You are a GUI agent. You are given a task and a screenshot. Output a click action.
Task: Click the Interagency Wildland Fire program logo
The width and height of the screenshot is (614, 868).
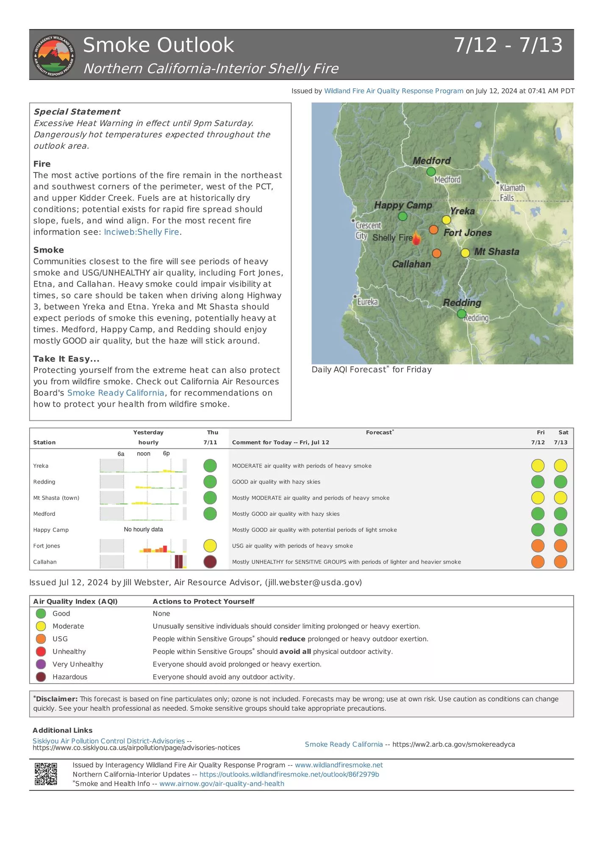pyautogui.click(x=54, y=56)
